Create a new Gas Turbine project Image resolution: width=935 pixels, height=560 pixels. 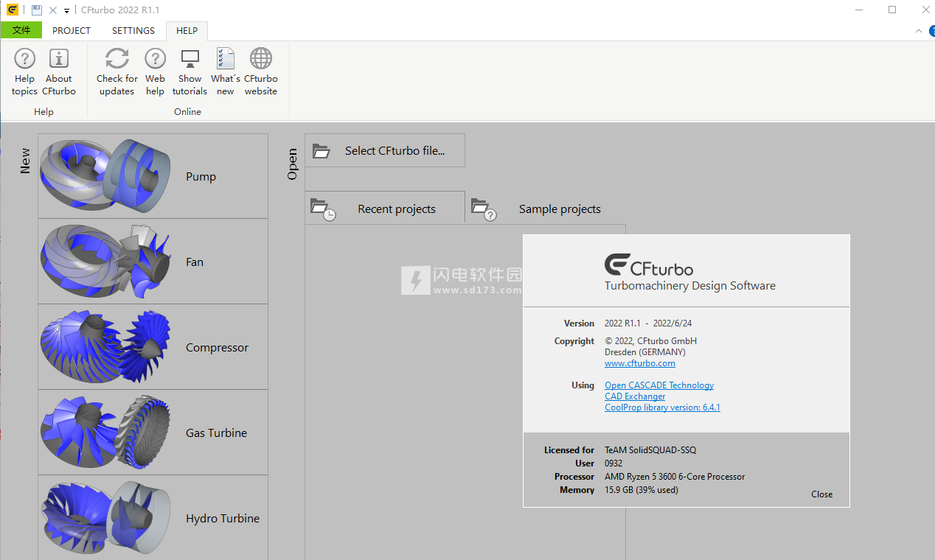pyautogui.click(x=153, y=433)
